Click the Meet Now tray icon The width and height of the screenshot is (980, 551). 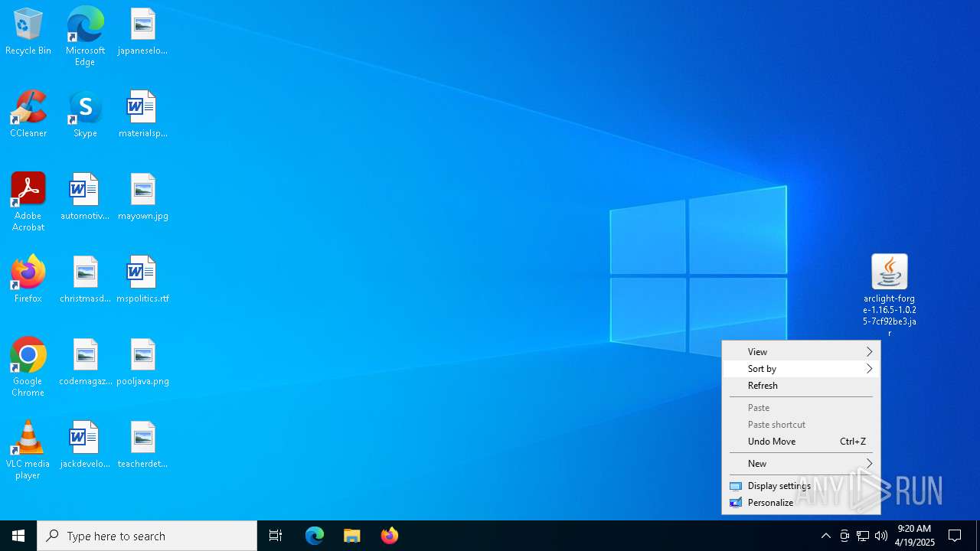844,536
